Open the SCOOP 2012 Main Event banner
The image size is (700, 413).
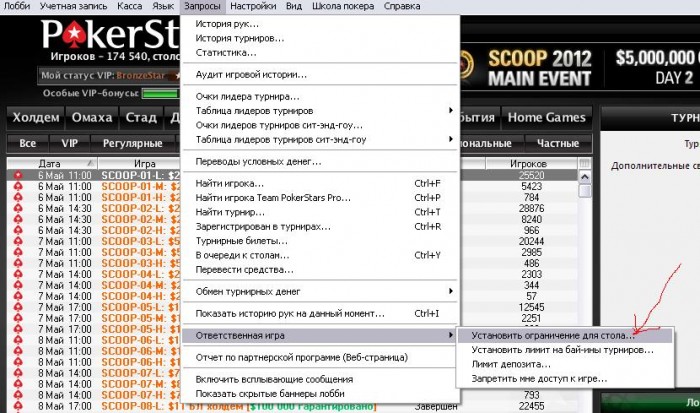pos(578,68)
